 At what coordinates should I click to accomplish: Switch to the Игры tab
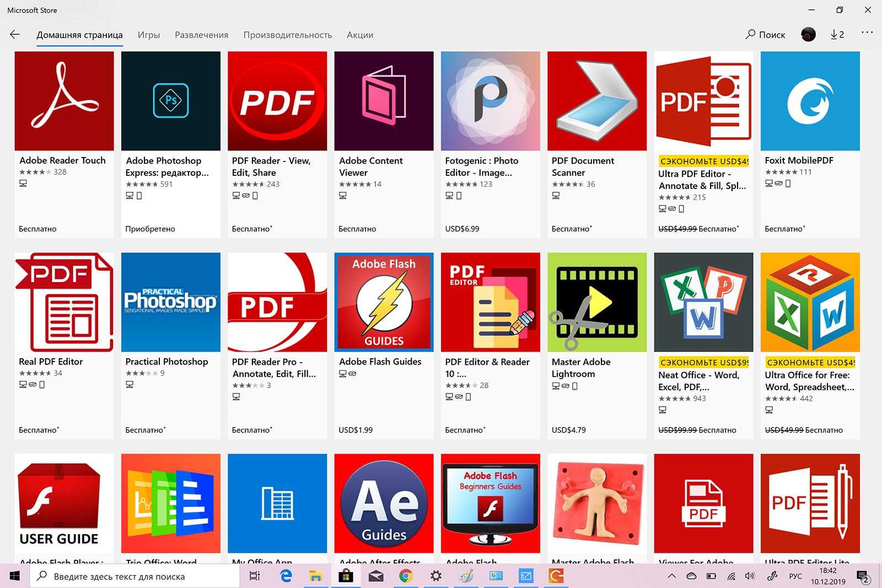(148, 35)
